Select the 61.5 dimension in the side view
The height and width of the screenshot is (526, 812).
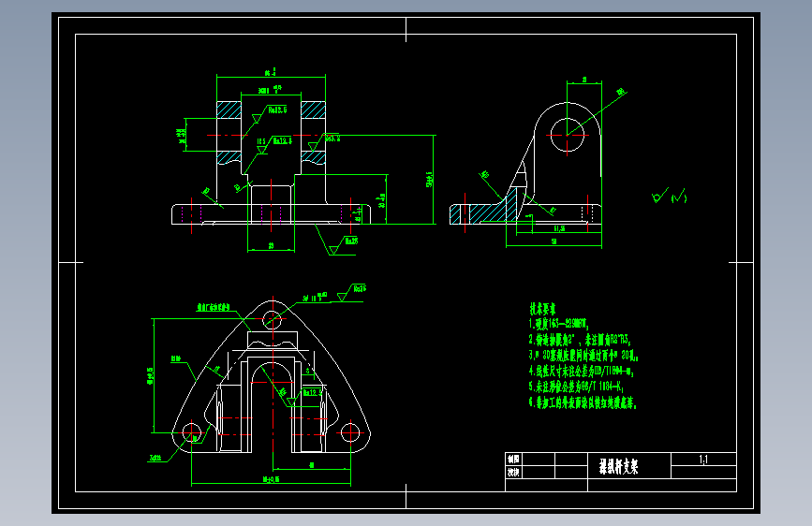point(559,228)
